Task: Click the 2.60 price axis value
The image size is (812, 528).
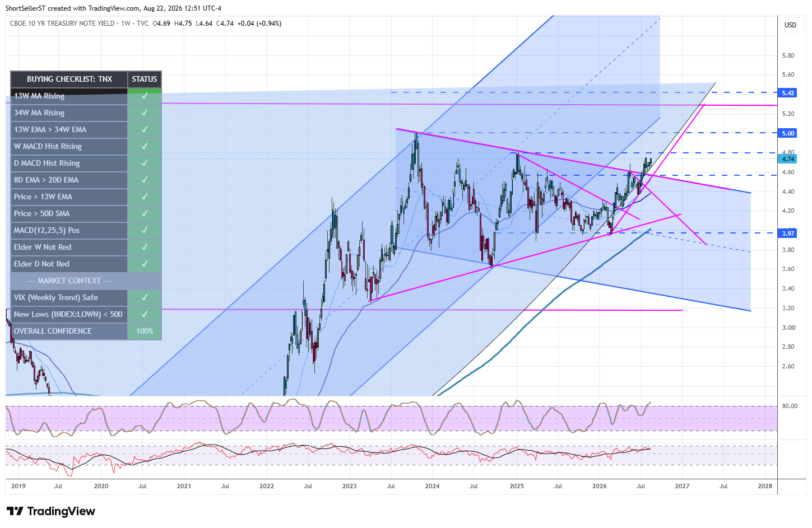Action: (788, 366)
